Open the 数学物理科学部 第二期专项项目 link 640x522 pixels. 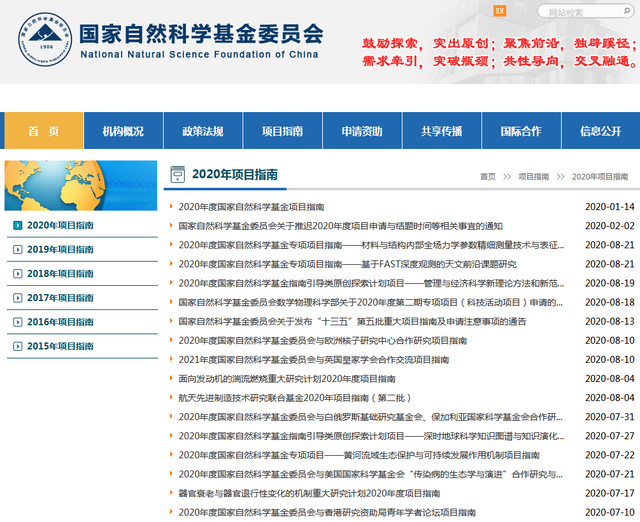tap(371, 302)
